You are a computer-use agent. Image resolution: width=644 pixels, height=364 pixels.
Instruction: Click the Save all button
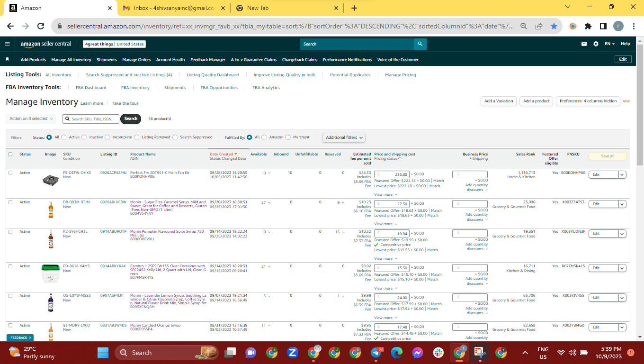[x=608, y=156]
